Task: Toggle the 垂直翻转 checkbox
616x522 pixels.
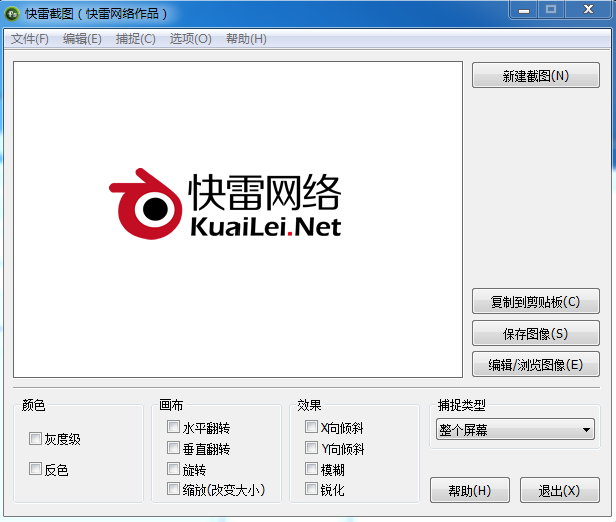Action: [x=173, y=447]
